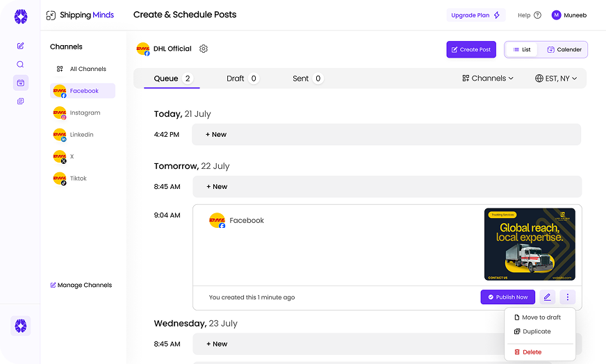Select the calendar scheduler icon in sidebar
The width and height of the screenshot is (606, 364).
tap(20, 83)
